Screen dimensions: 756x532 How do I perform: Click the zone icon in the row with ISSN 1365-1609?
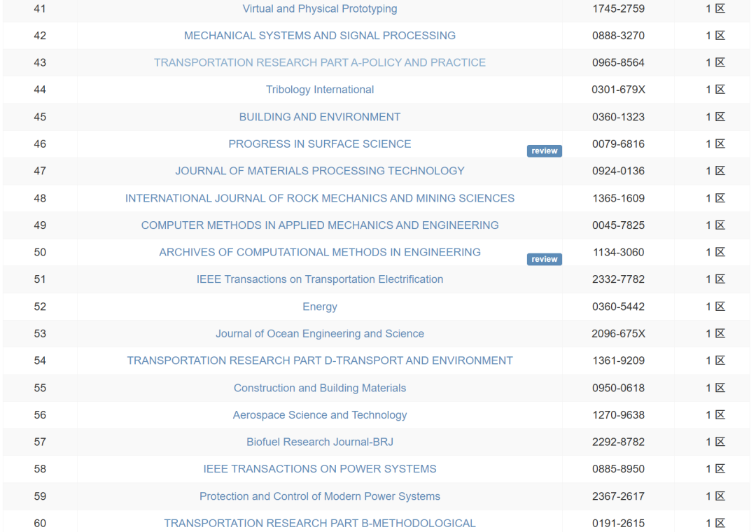(x=720, y=198)
